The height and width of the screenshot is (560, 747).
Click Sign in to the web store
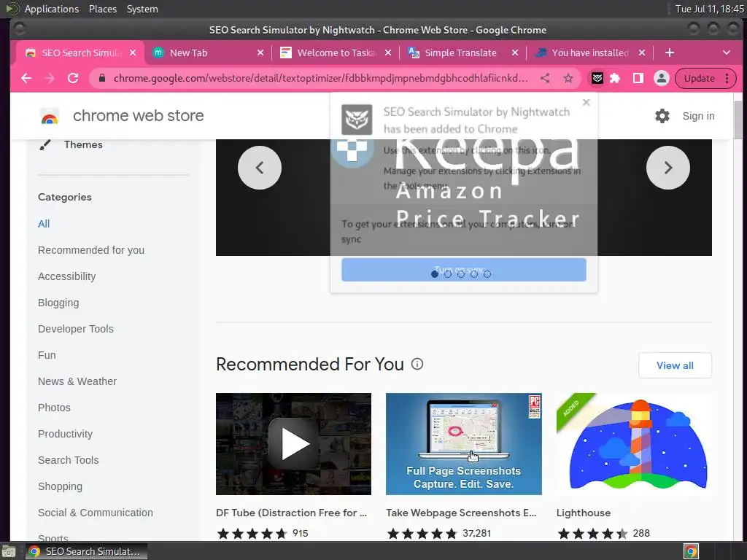[x=698, y=116]
